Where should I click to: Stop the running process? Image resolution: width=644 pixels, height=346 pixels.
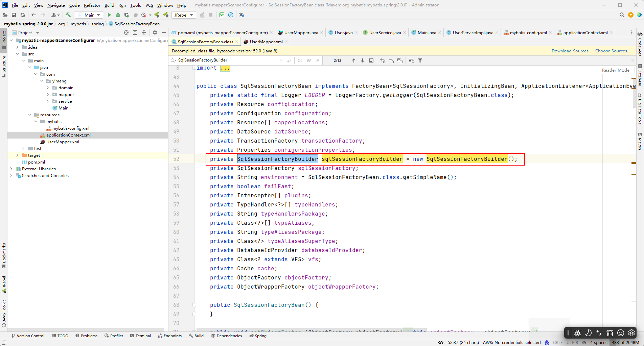(211, 15)
